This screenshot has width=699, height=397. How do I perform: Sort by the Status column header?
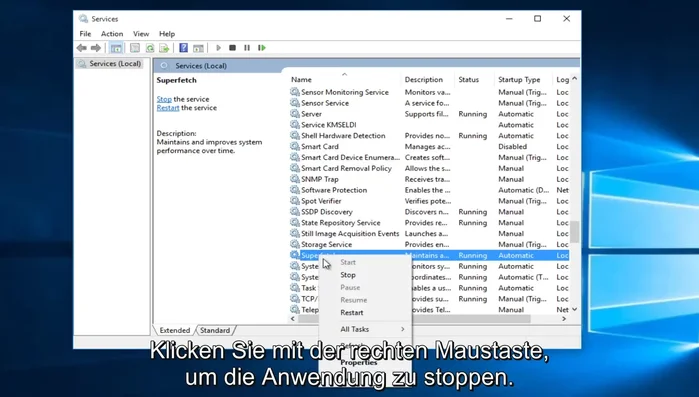point(475,79)
